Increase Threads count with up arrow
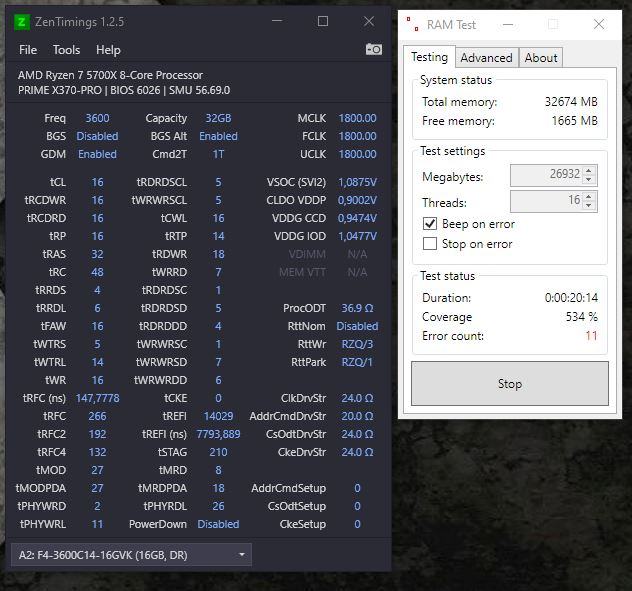 589,196
